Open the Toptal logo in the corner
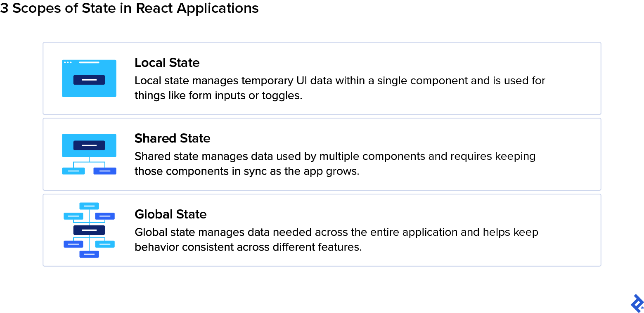 click(x=637, y=304)
